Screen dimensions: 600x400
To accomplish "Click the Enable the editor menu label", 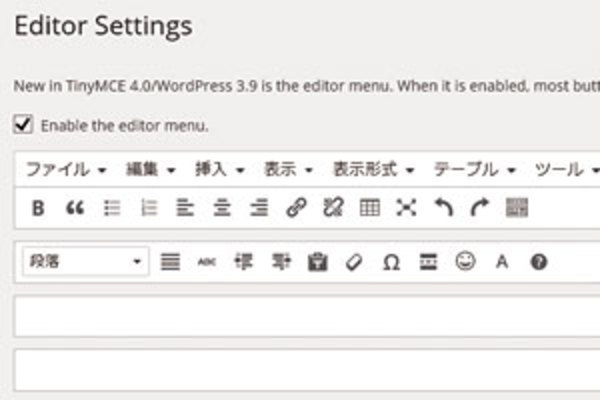I will 125,126.
